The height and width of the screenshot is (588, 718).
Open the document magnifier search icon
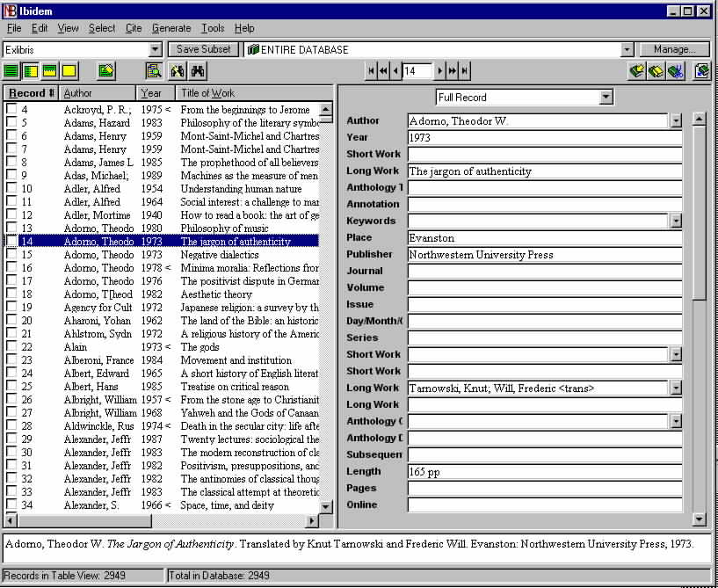(155, 71)
